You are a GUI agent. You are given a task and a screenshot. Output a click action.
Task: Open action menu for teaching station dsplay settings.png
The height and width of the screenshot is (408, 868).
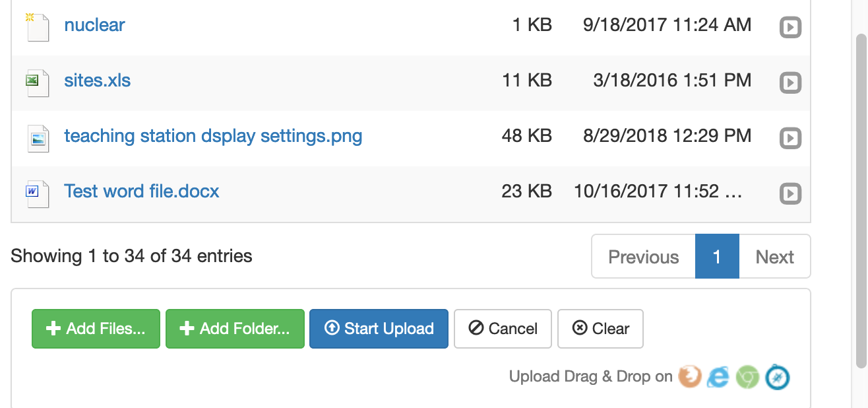[x=790, y=139]
